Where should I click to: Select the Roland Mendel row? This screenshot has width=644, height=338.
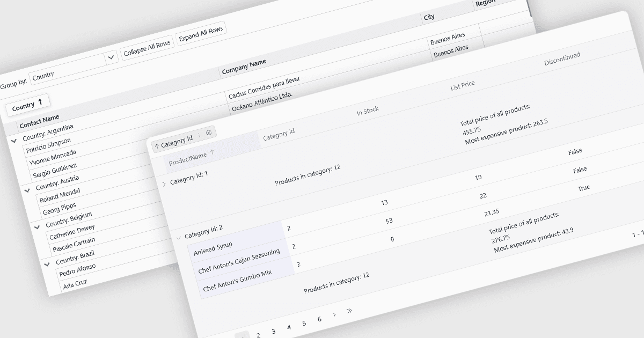click(x=60, y=195)
